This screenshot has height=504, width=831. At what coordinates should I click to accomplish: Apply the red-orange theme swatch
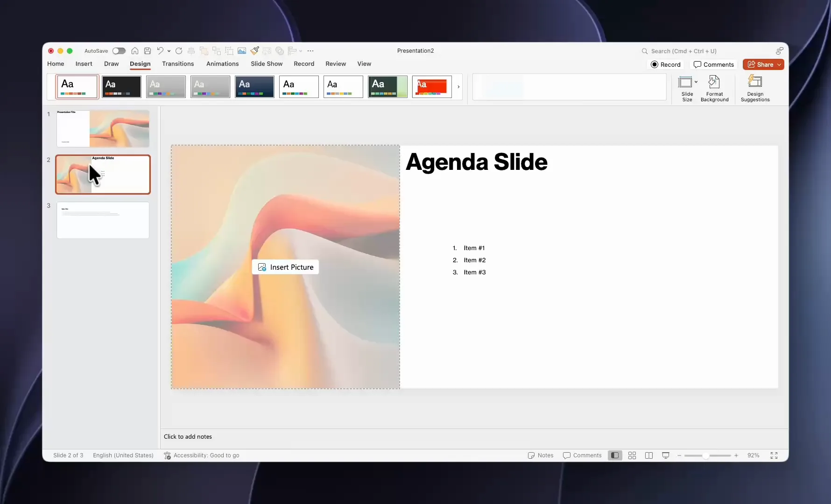(432, 87)
